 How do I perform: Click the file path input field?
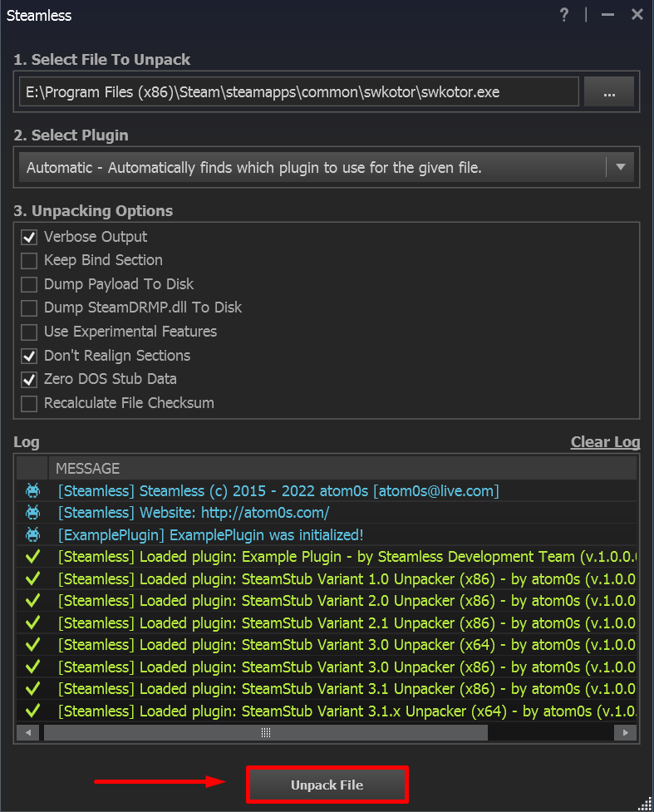[298, 92]
